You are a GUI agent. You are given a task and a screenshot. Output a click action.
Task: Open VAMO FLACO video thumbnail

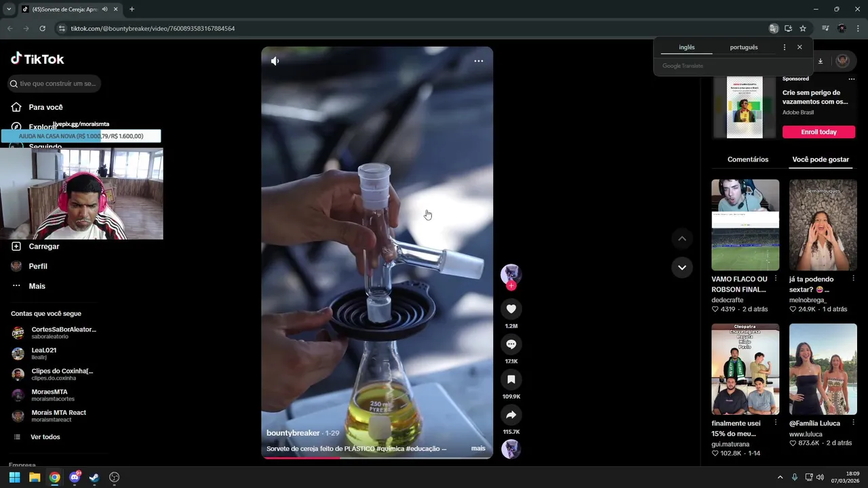745,225
